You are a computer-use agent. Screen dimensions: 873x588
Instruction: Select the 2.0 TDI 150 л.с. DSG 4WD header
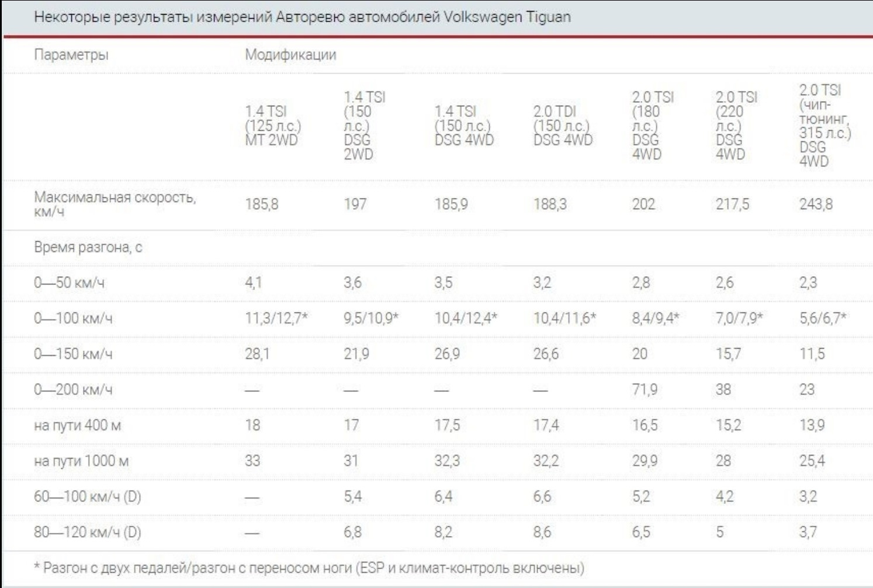pyautogui.click(x=562, y=126)
